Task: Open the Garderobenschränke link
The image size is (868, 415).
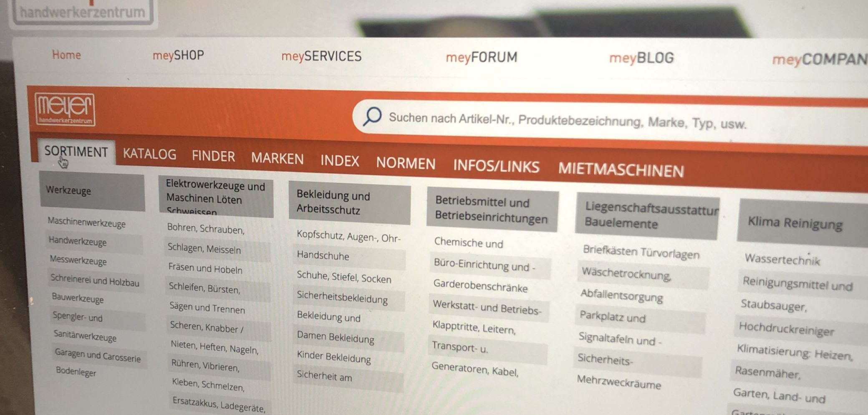Action: [x=480, y=286]
